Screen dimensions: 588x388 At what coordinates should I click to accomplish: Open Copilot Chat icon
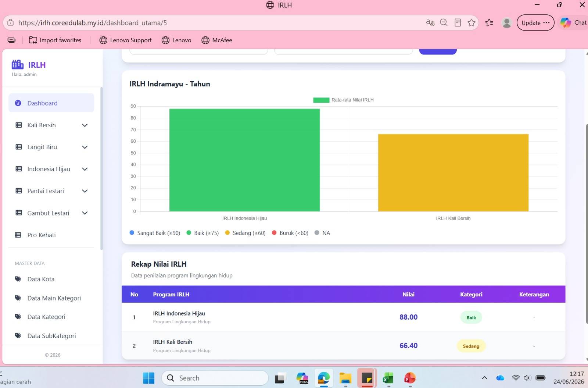[x=566, y=22]
